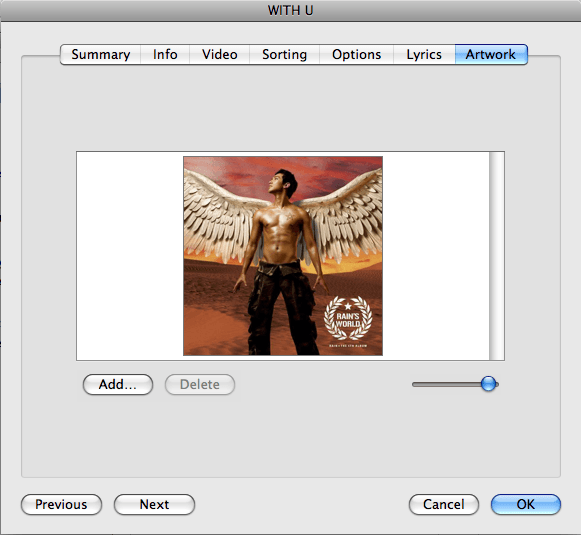Screen dimensions: 581x535
Task: Select the Video tab
Action: coord(220,54)
